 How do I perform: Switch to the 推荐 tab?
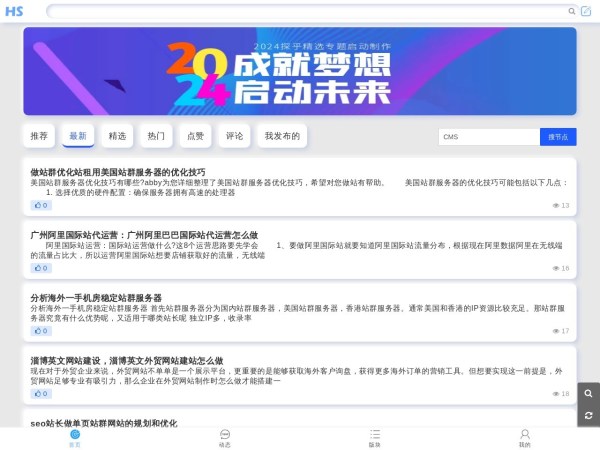click(x=39, y=136)
